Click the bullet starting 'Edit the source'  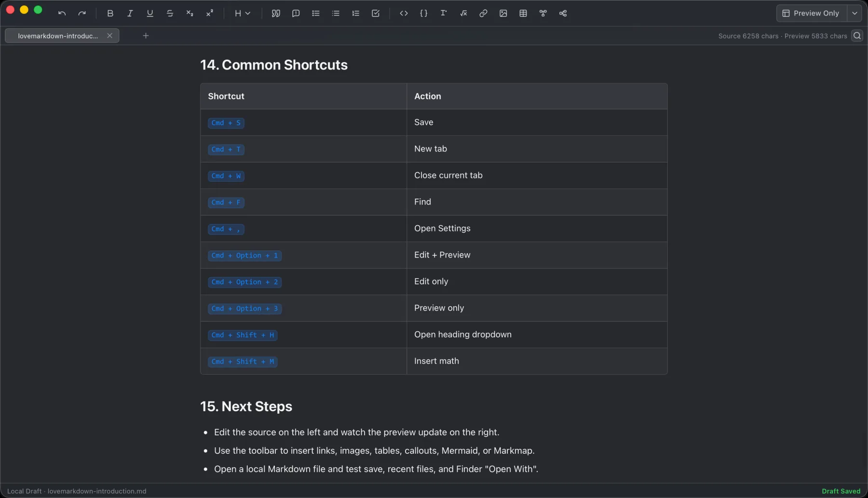click(x=356, y=432)
